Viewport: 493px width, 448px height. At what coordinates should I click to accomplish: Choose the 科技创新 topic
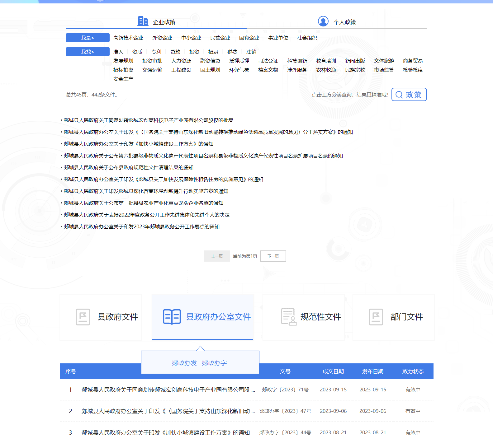(297, 61)
